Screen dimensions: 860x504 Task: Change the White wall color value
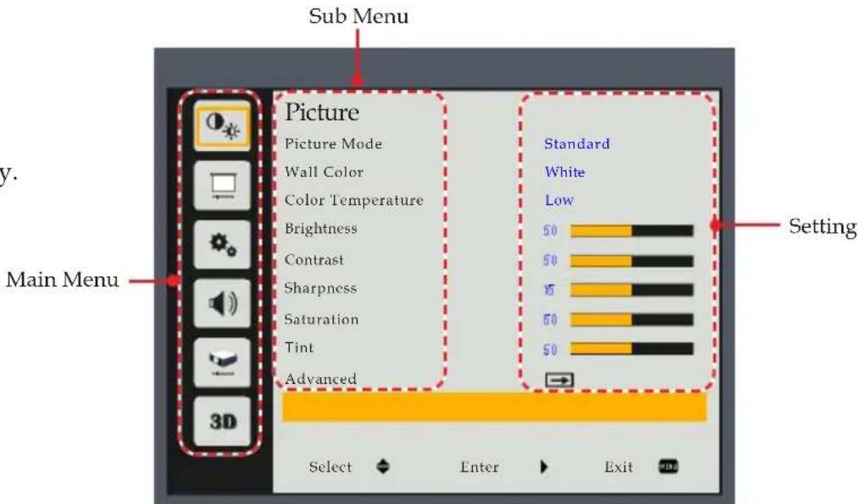(565, 172)
